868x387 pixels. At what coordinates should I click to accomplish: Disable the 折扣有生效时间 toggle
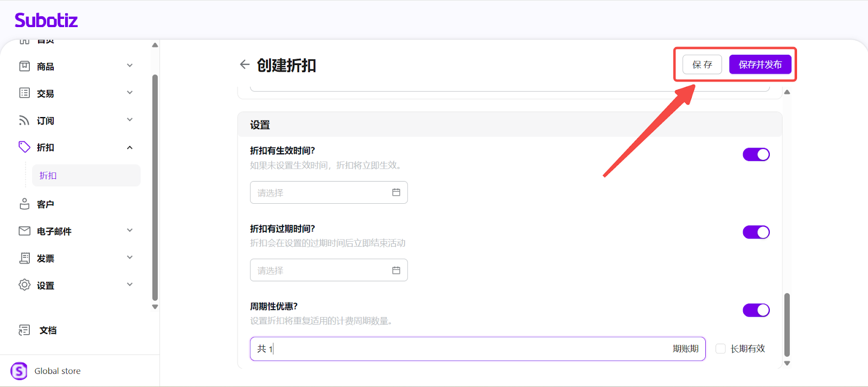756,154
